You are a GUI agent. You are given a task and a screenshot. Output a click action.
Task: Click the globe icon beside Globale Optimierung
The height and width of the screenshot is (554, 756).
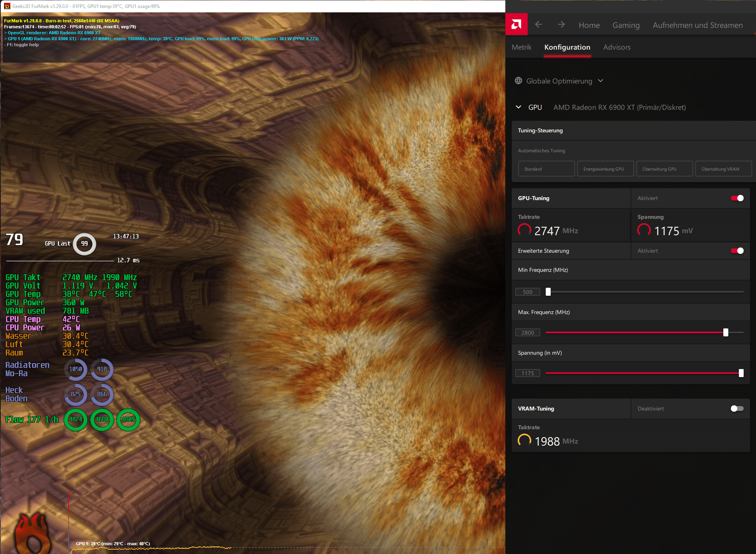coord(518,81)
